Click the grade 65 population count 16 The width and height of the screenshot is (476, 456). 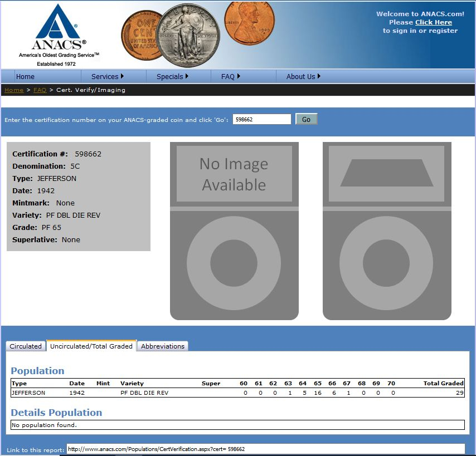(318, 393)
